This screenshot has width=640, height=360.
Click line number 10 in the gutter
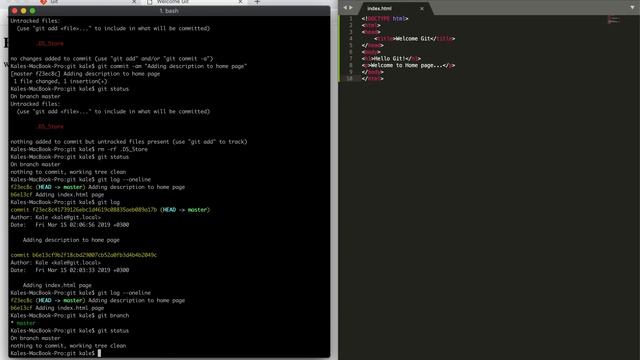tap(349, 78)
